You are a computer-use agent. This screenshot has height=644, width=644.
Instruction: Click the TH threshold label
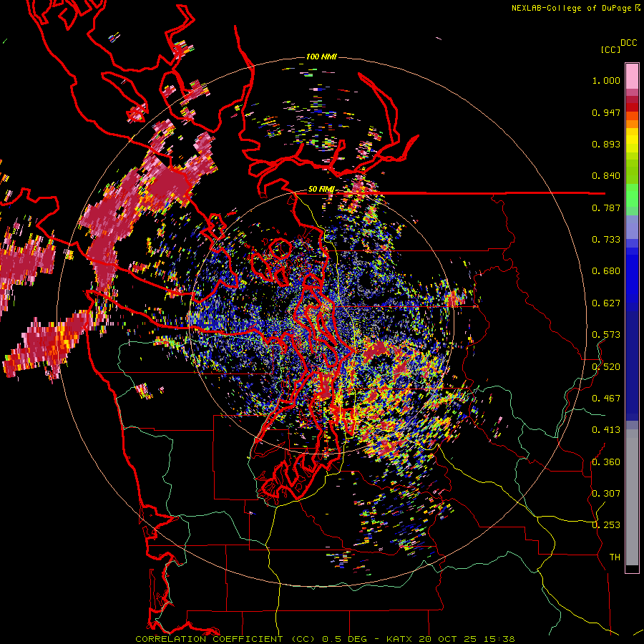pyautogui.click(x=615, y=557)
